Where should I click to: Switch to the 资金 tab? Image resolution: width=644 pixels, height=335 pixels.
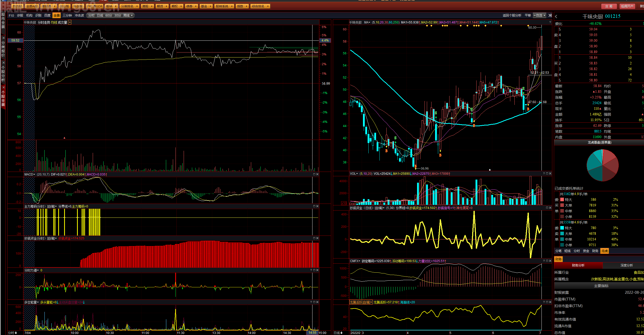[x=586, y=251]
